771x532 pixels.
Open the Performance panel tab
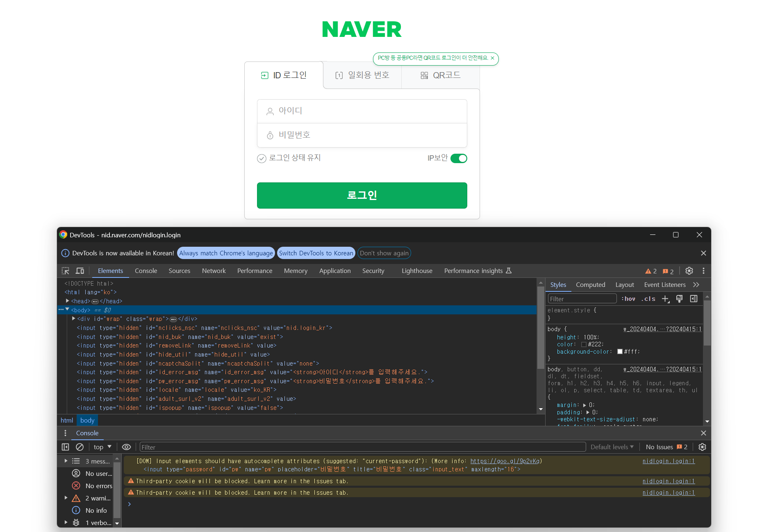pyautogui.click(x=255, y=271)
